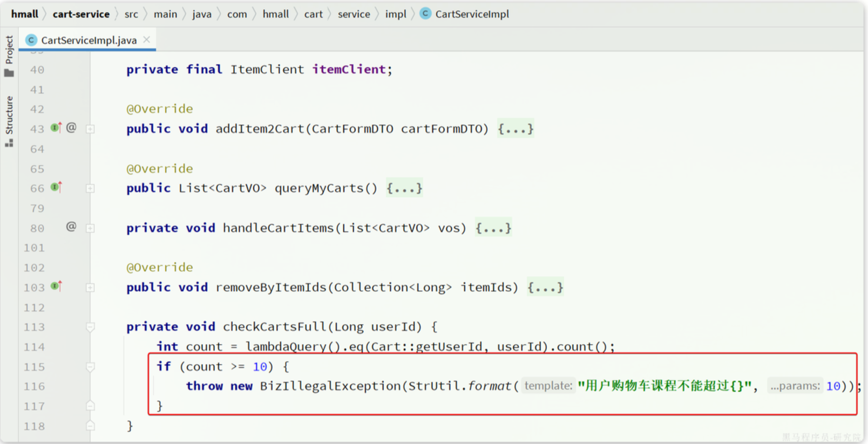Screen dimensions: 868x444
Task: Expand the folded addItem2Cart method body
Action: point(516,129)
